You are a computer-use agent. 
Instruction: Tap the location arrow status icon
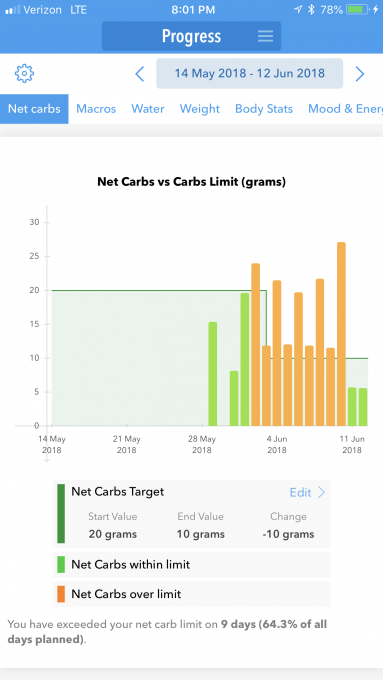click(x=298, y=10)
